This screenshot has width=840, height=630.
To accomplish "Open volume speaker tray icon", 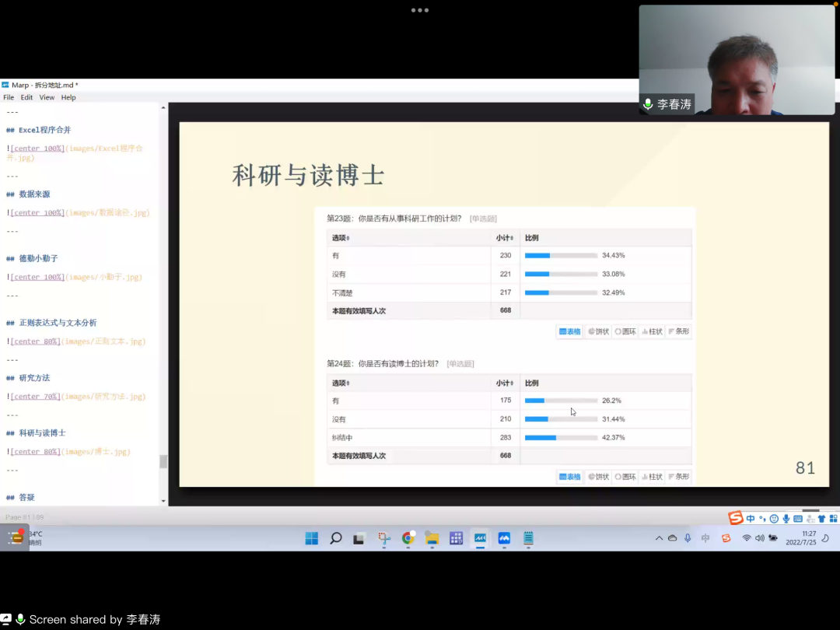I will 760,538.
